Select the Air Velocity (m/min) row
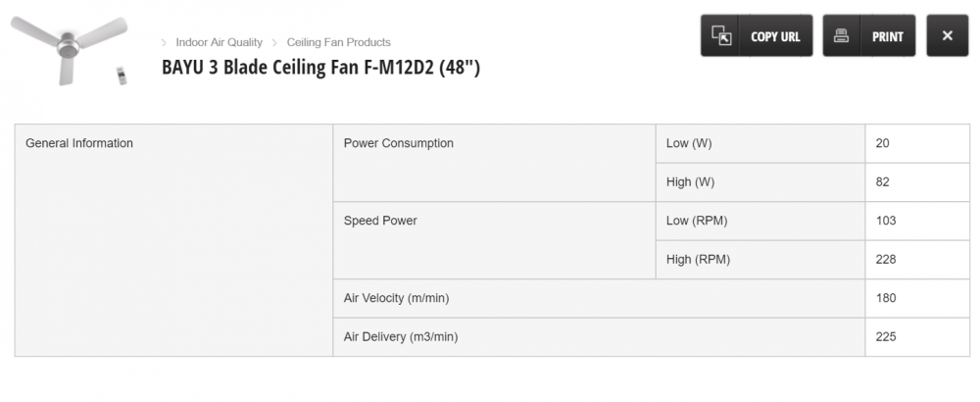This screenshot has width=980, height=402. pos(396,298)
